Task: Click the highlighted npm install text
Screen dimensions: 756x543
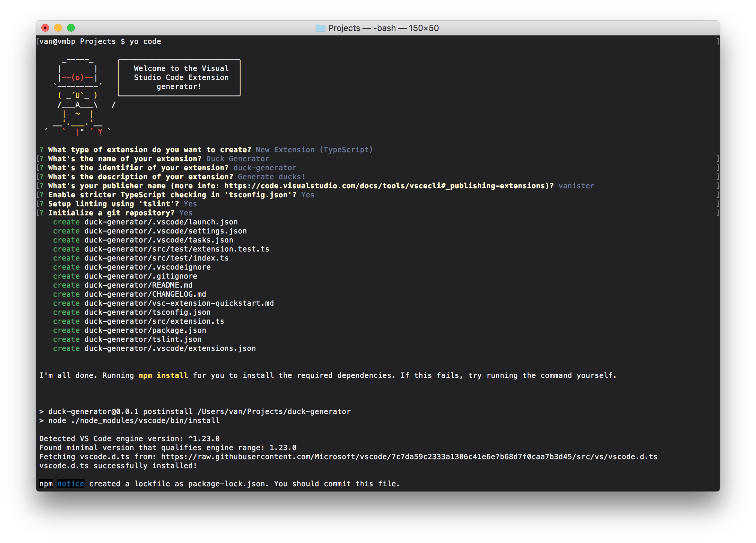Action: [163, 375]
